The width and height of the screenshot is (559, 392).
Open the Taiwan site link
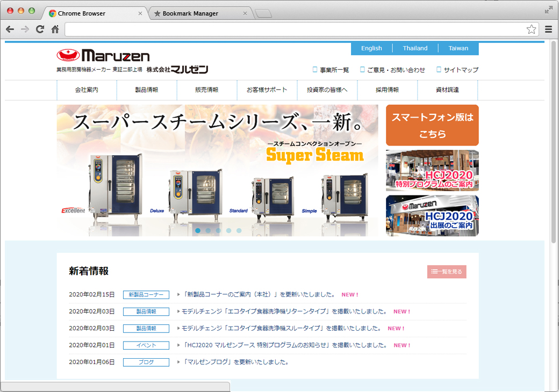point(458,48)
